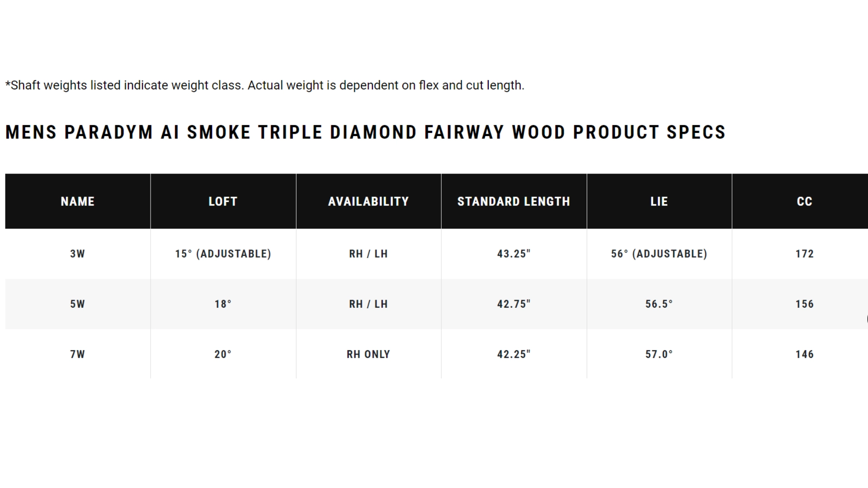Viewport: 868px width, 488px height.
Task: Click the LOFT column header
Action: click(223, 202)
